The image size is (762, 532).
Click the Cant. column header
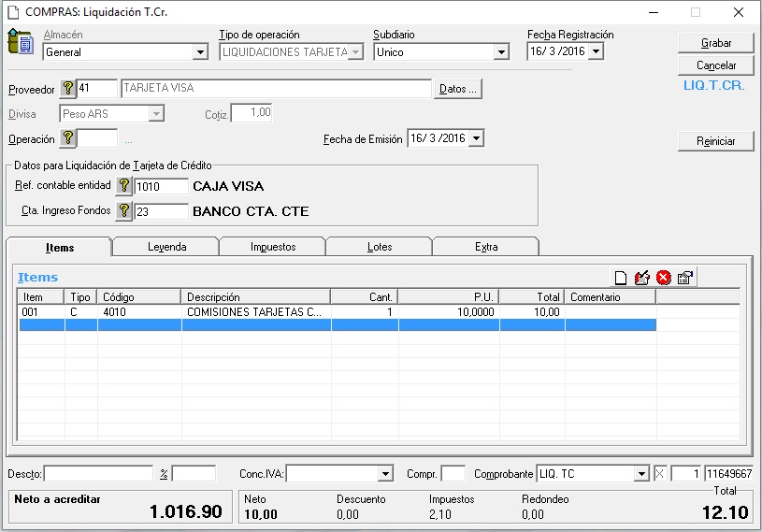point(364,296)
